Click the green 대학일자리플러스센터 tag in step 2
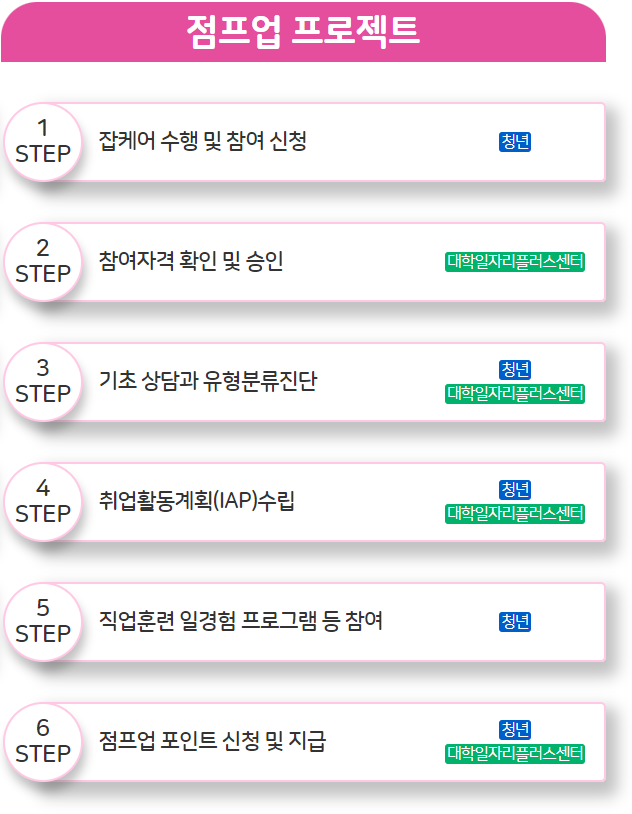The image size is (632, 814). 515,262
